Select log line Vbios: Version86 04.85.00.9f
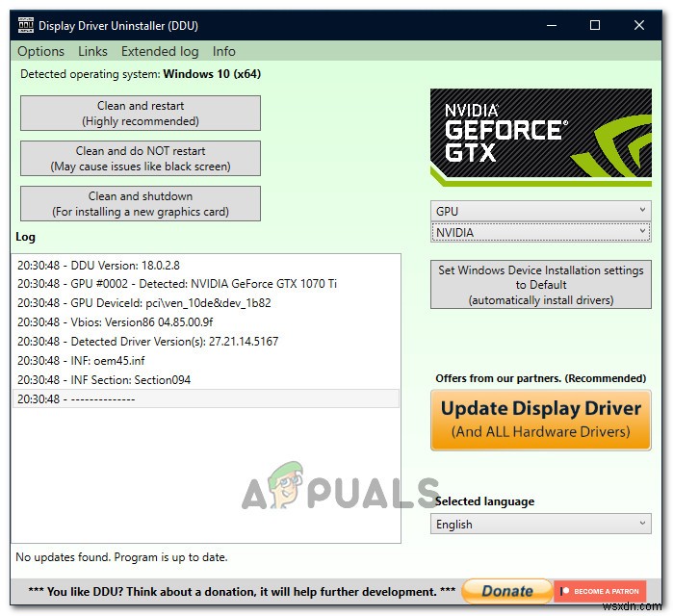The width and height of the screenshot is (673, 616). (206, 322)
